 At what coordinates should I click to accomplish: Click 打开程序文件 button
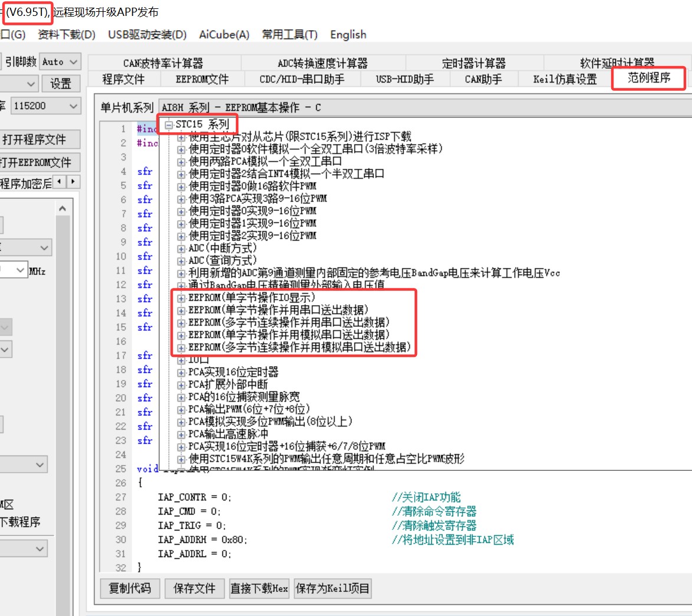tap(39, 139)
